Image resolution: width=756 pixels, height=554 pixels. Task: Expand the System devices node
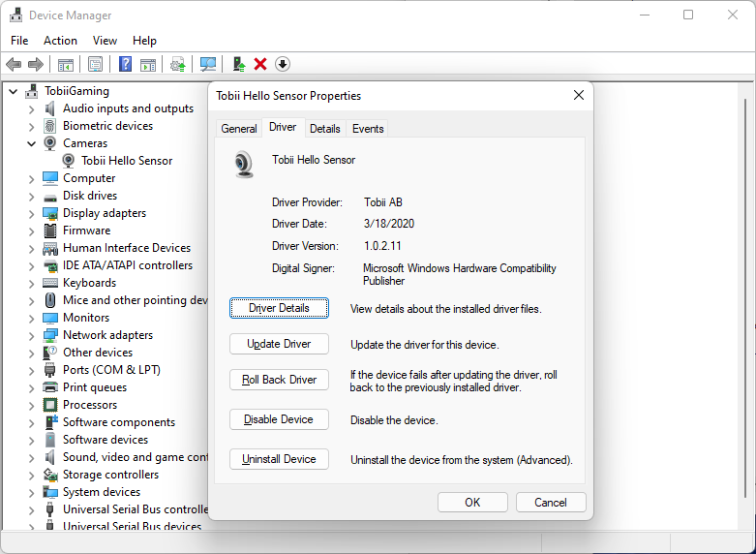coord(31,493)
